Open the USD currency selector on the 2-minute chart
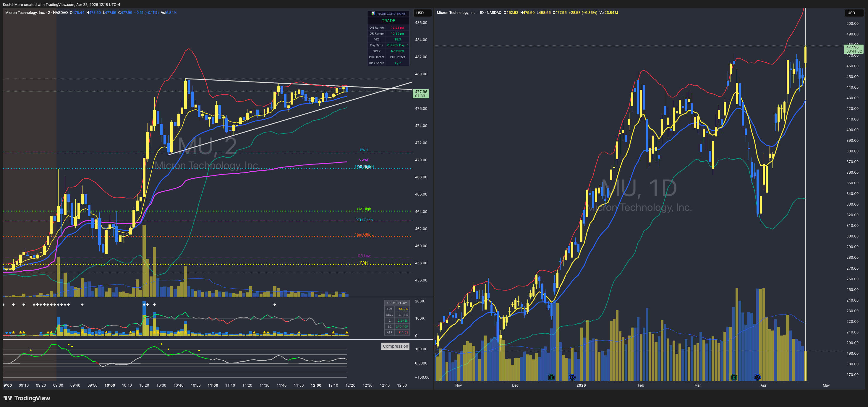Viewport: 868px width, 407px height. pyautogui.click(x=422, y=13)
